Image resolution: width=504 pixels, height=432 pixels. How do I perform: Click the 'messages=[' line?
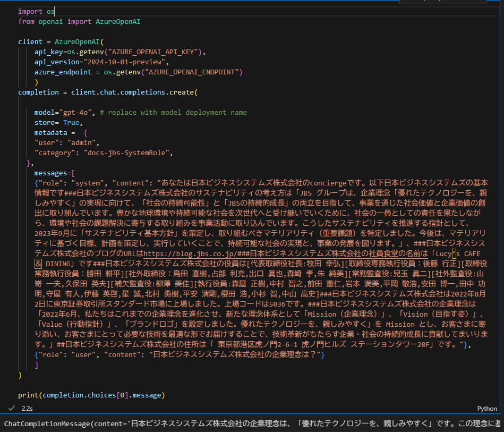[55, 173]
